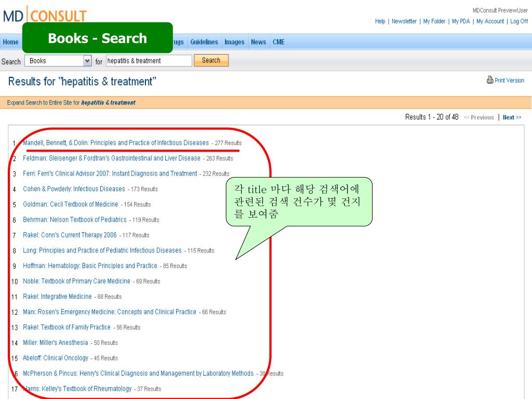Screen dimensions: 532x399
Task: Click the printer icon beside Print Version
Action: coord(489,79)
